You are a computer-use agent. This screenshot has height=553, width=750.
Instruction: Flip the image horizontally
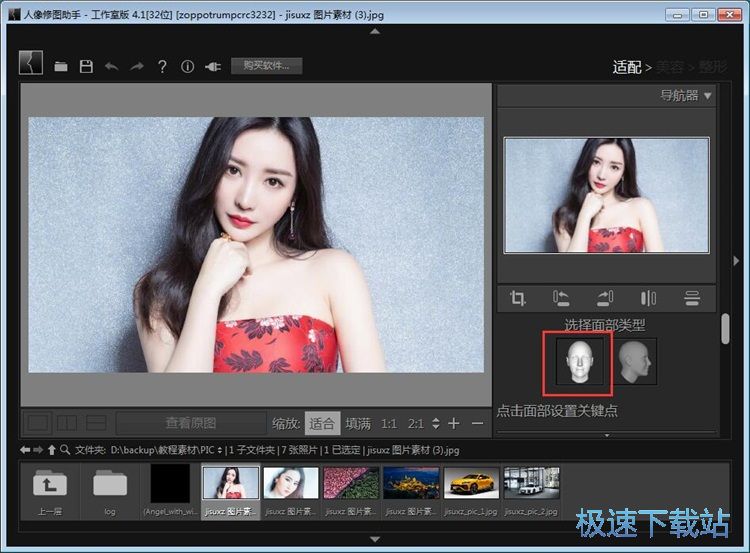tap(648, 298)
